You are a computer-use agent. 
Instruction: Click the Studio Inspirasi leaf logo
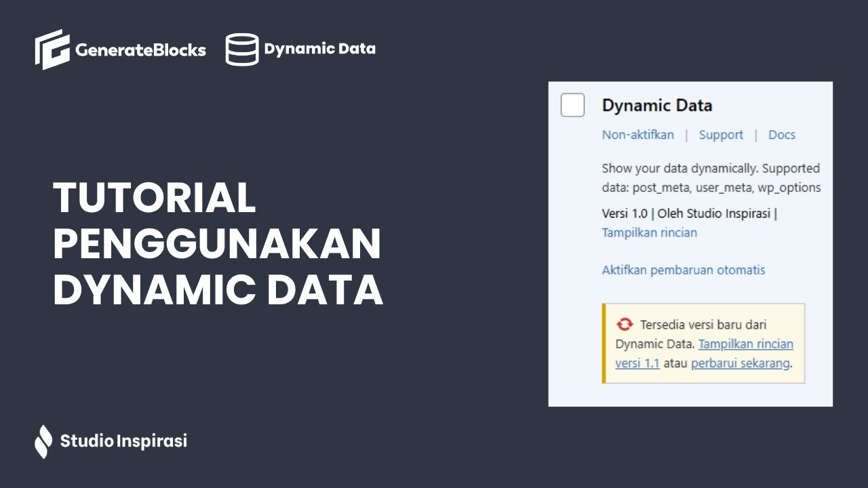[43, 441]
